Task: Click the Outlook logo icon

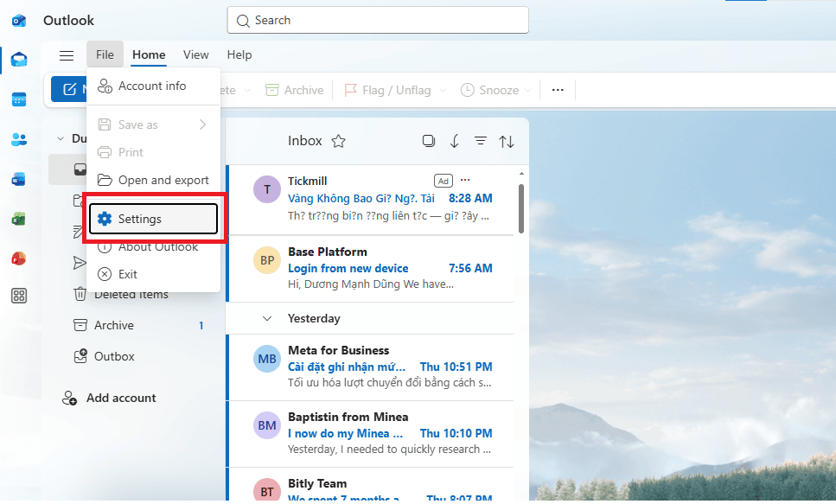Action: tap(19, 20)
